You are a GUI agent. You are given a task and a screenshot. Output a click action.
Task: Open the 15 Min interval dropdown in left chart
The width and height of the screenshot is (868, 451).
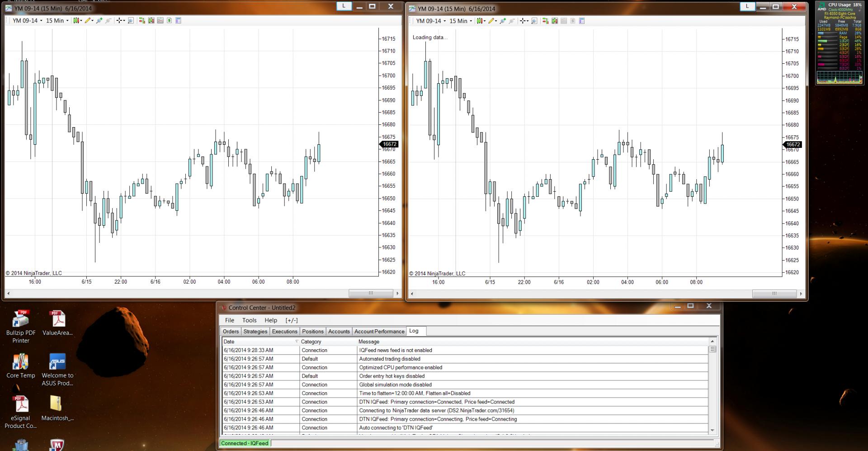click(57, 20)
